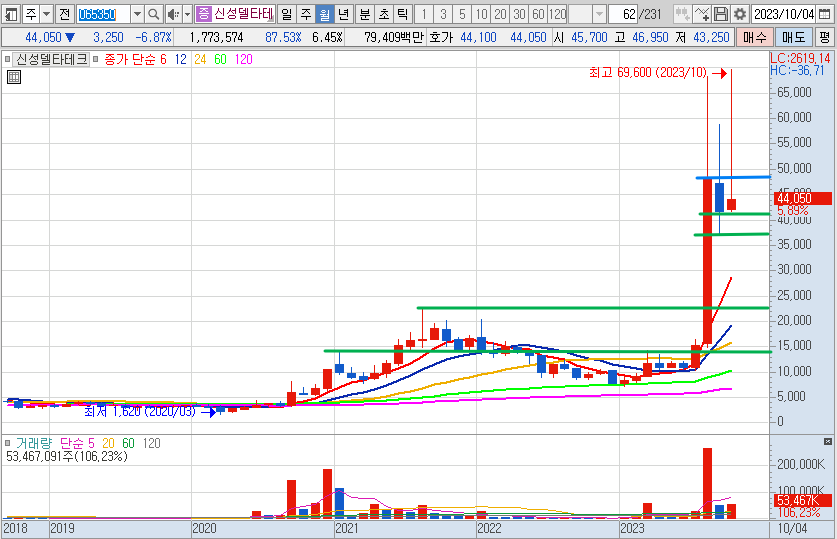Select the 3 interval button
This screenshot has height=539, width=837.
[443, 14]
